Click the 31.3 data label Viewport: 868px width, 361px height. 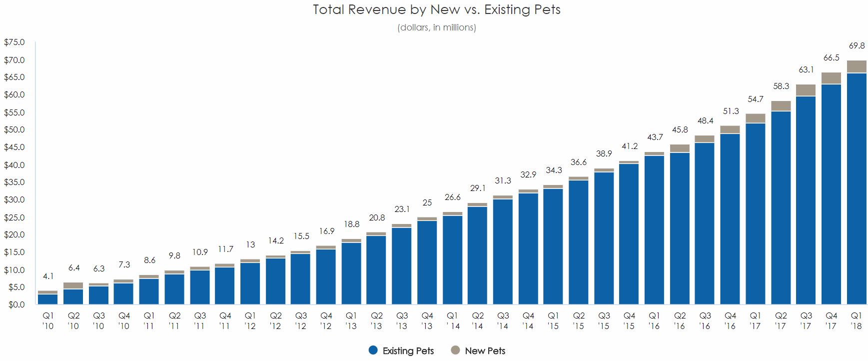pyautogui.click(x=503, y=180)
